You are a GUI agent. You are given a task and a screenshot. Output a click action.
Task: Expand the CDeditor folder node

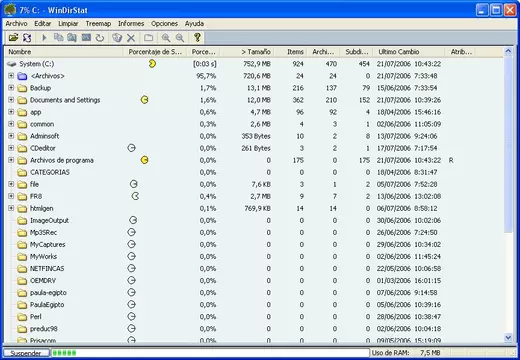11,148
